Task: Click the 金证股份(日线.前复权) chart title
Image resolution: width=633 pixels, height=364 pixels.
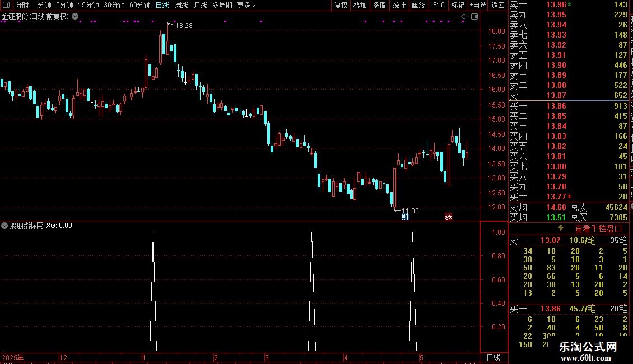Action: tap(35, 17)
